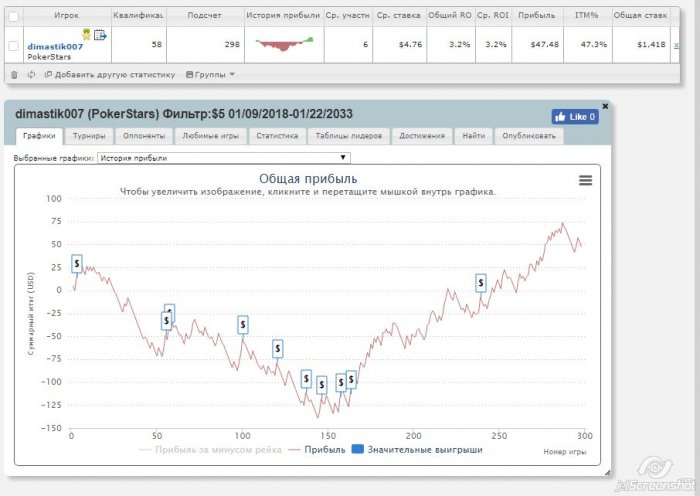Sort by the Игрок column header
This screenshot has height=496, width=700.
coord(67,15)
